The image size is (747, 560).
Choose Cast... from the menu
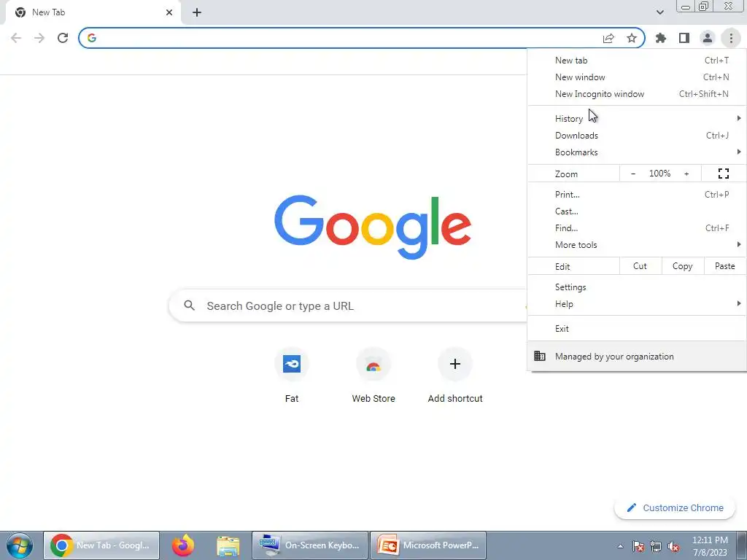click(x=636, y=211)
